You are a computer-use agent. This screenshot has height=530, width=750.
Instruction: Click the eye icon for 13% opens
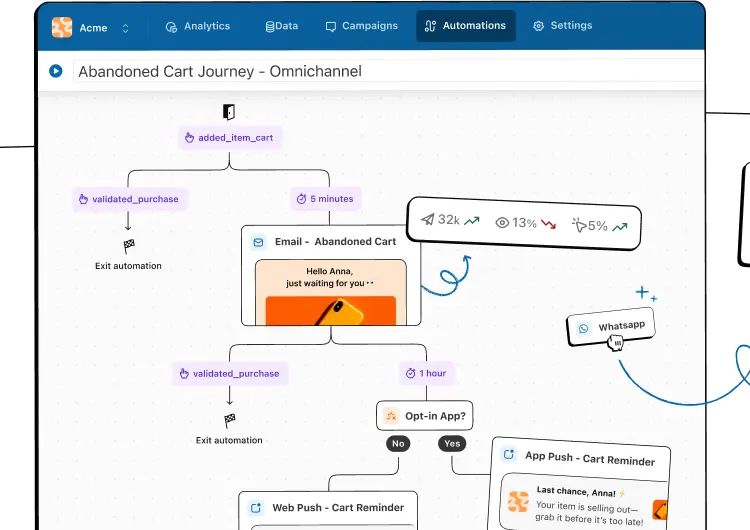(x=502, y=223)
